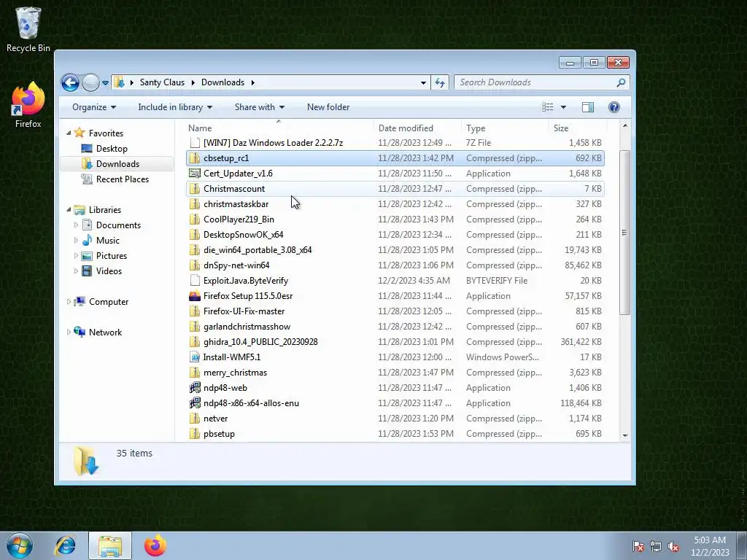
Task: Show the preview pane
Action: click(588, 107)
